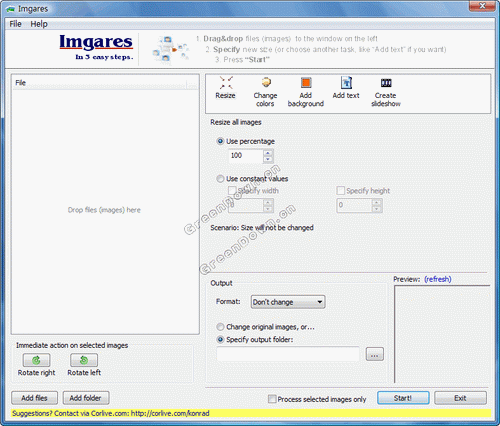Image resolution: width=500 pixels, height=426 pixels.
Task: Click the height value input field
Action: click(x=354, y=205)
